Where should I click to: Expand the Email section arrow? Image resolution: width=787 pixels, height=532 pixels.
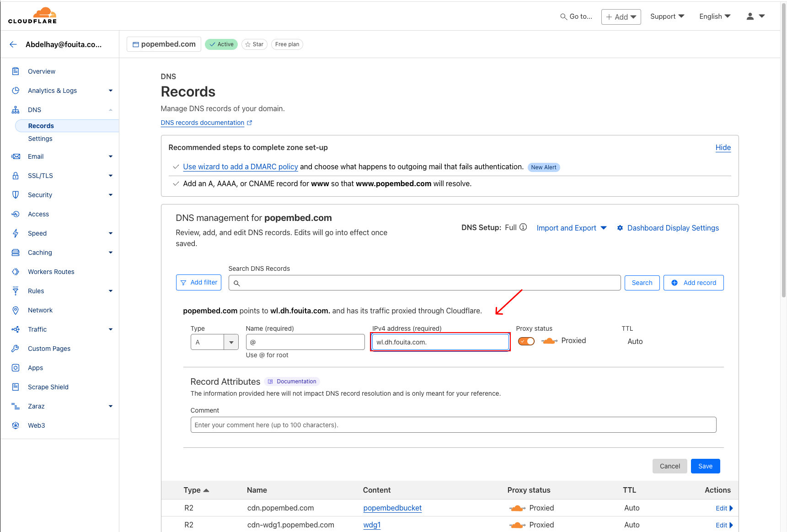pyautogui.click(x=111, y=156)
